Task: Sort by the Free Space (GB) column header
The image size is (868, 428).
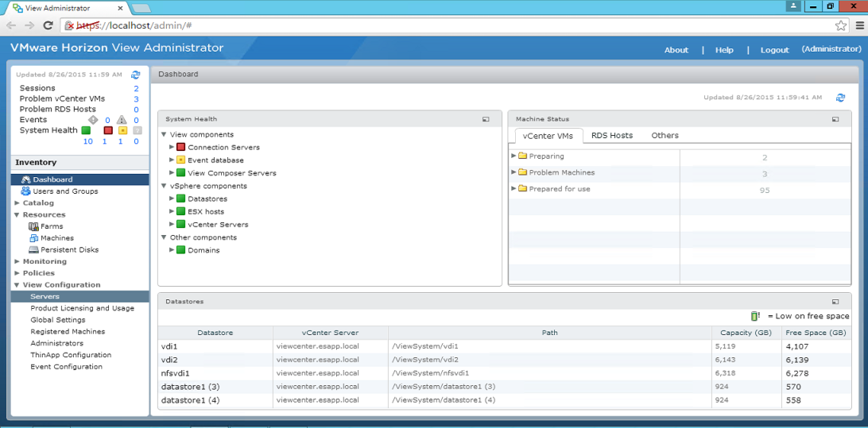Action: [816, 333]
